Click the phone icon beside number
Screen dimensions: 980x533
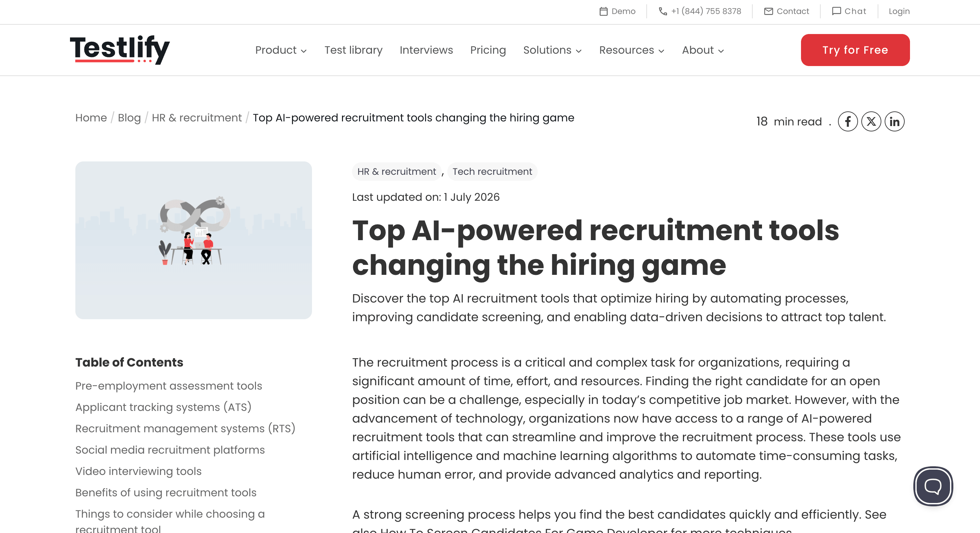coord(663,11)
